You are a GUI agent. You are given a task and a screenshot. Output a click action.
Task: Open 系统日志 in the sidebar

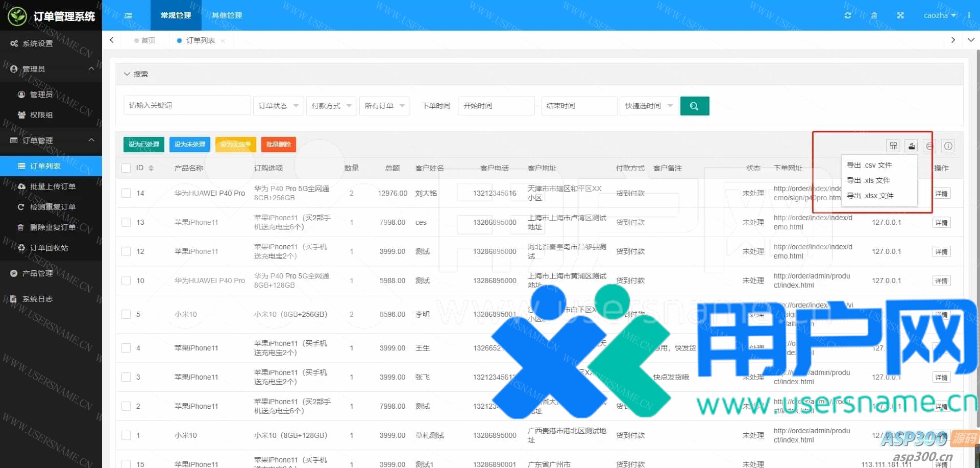pyautogui.click(x=51, y=299)
